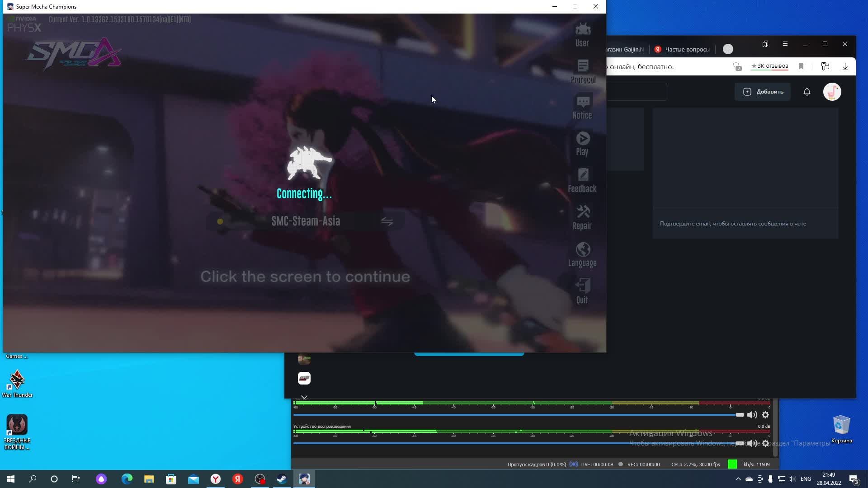Image resolution: width=868 pixels, height=488 pixels.
Task: Expand the chevron below the sidebar icons
Action: click(304, 398)
